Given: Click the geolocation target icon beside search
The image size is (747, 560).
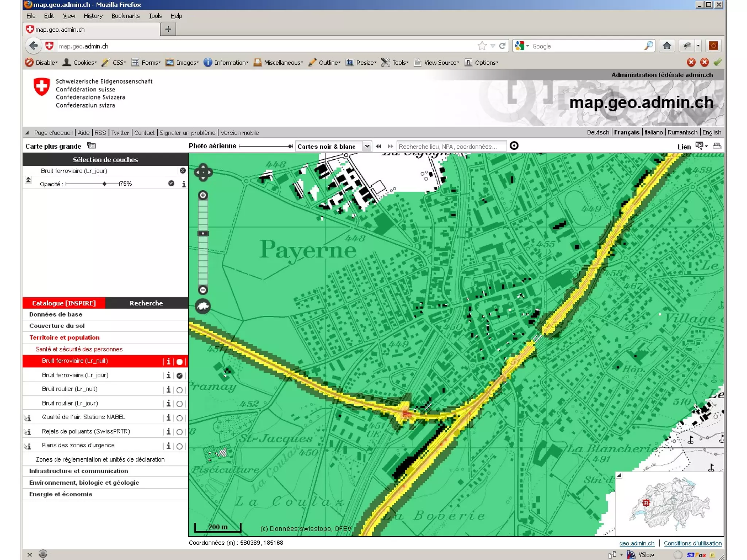Looking at the screenshot, I should pyautogui.click(x=514, y=146).
